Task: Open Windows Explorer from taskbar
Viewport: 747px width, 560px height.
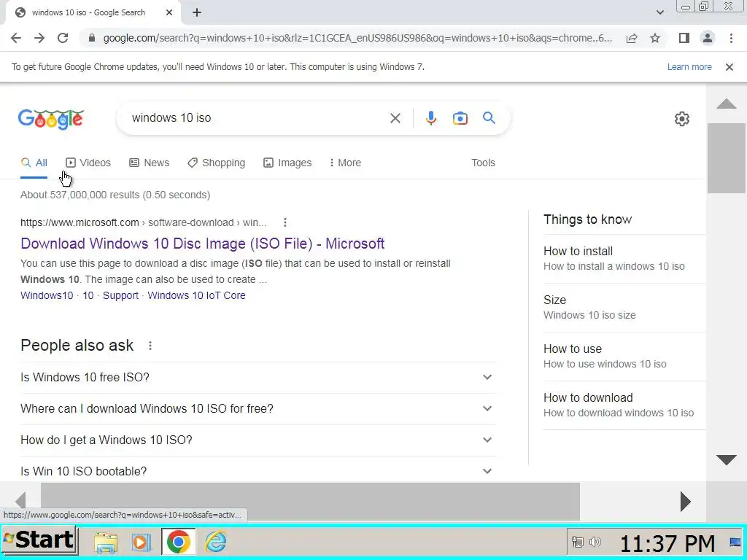Action: coord(105,542)
